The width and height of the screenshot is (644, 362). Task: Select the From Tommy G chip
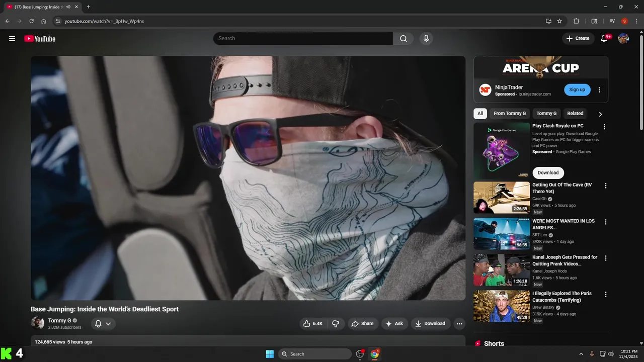pos(510,114)
